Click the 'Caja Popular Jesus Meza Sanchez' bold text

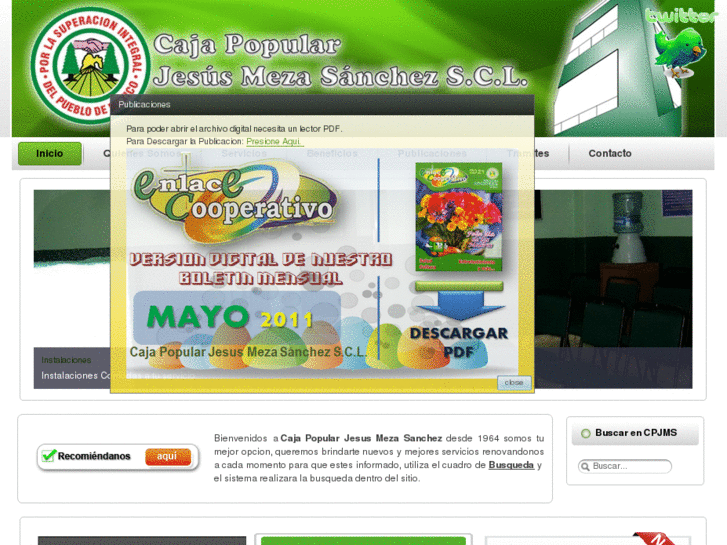pyautogui.click(x=361, y=438)
